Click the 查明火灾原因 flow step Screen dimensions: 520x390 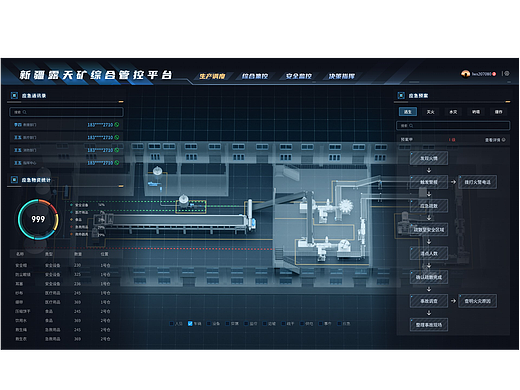tap(477, 301)
